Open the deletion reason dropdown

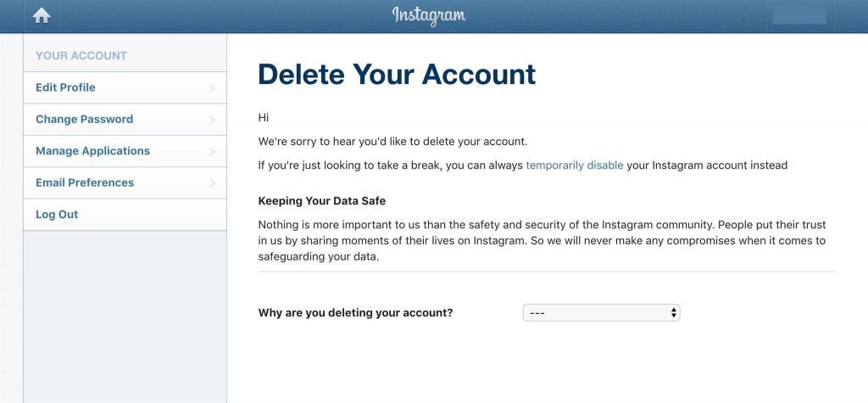601,313
